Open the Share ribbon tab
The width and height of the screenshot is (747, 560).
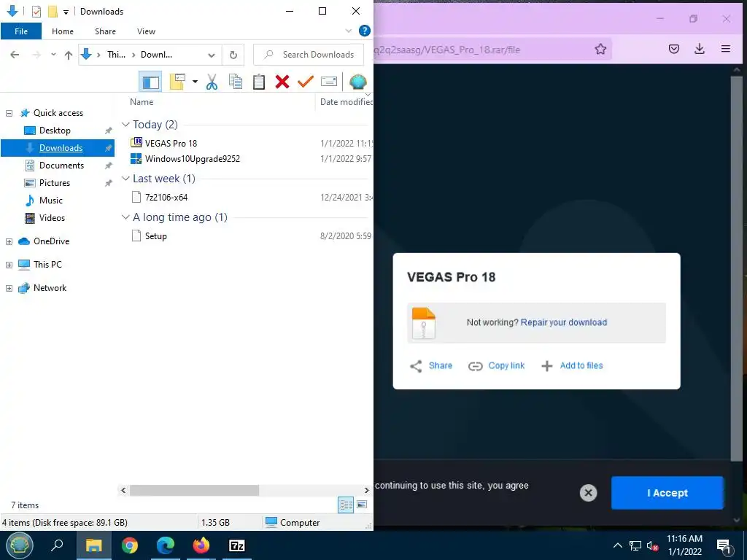[x=105, y=31]
